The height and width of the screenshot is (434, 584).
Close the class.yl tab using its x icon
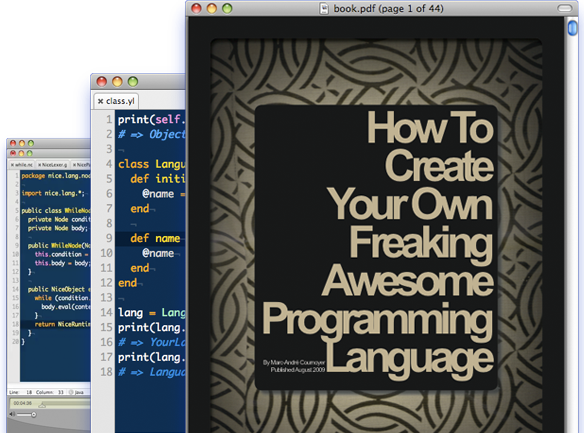coord(100,101)
